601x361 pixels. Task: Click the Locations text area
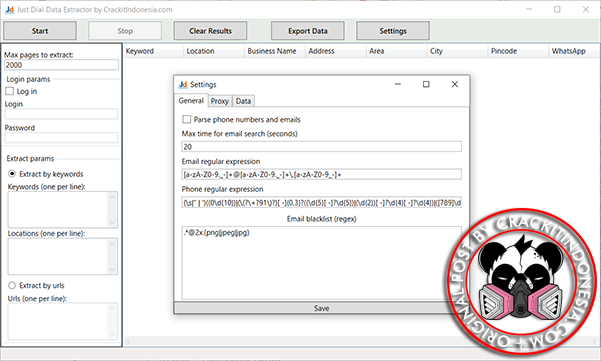tap(57, 256)
